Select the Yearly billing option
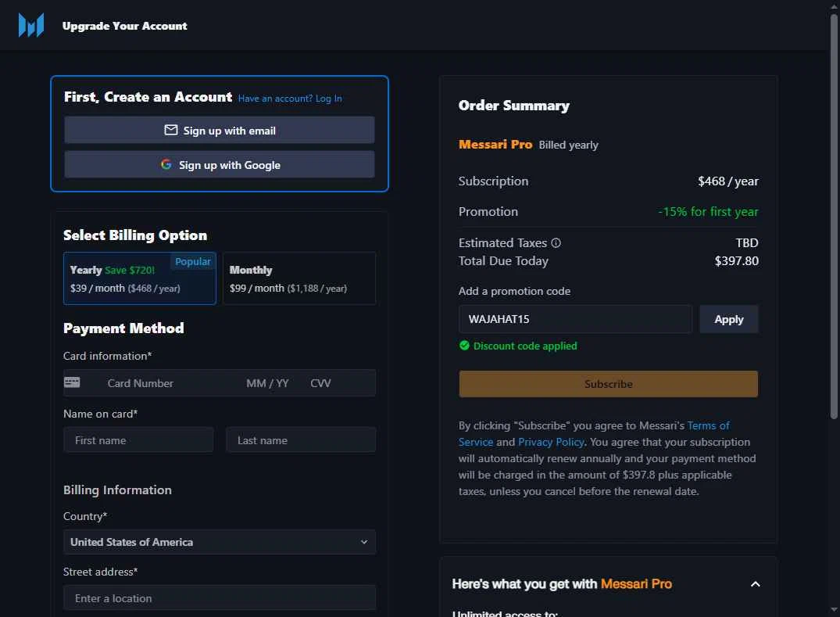 [x=140, y=278]
